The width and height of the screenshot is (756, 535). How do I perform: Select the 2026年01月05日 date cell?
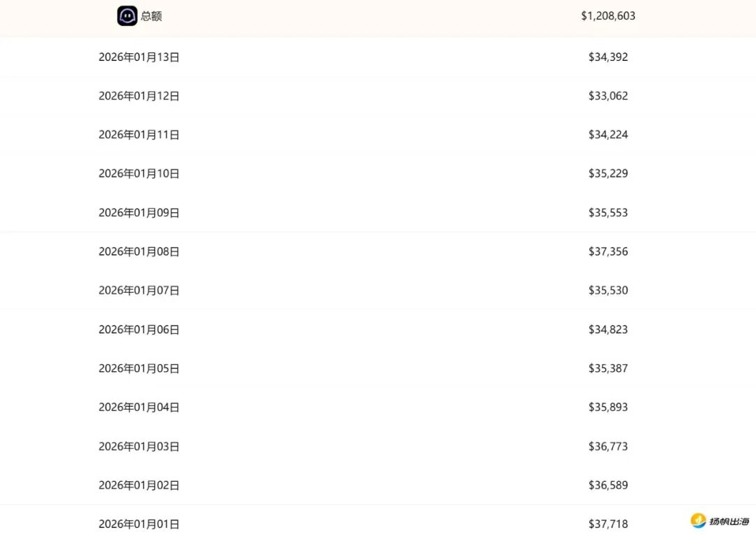[x=139, y=368]
